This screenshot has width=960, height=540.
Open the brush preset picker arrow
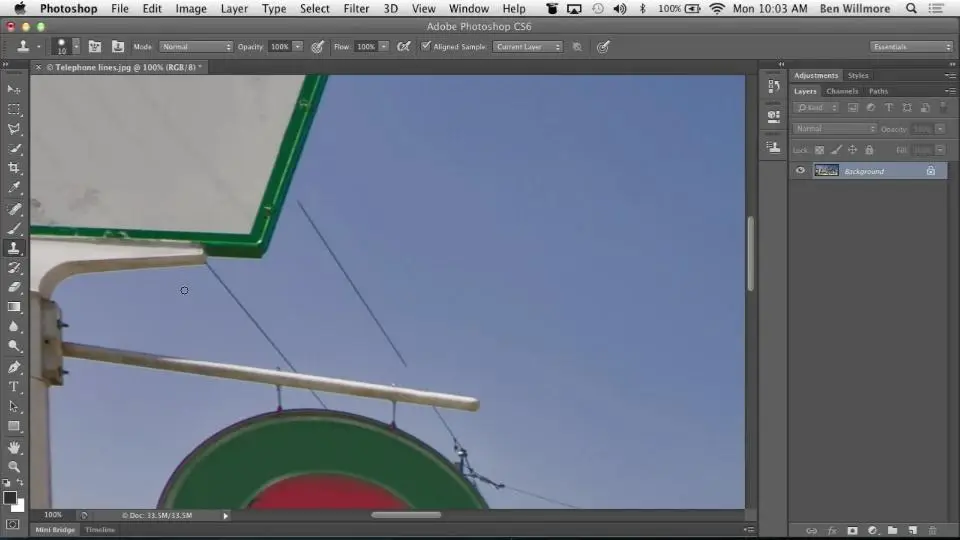76,47
